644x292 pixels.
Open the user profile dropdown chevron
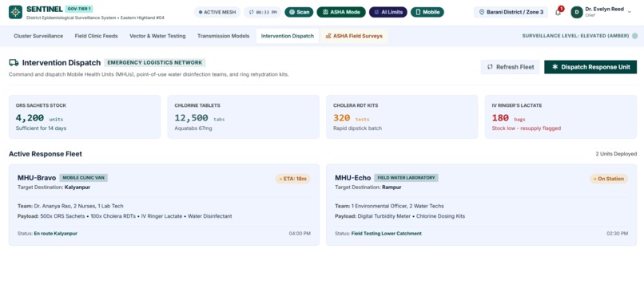(629, 12)
